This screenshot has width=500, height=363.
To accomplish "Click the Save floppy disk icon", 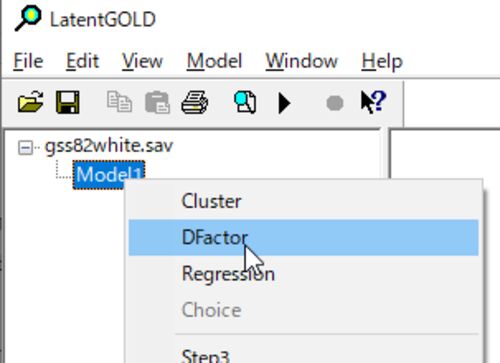I will click(68, 102).
